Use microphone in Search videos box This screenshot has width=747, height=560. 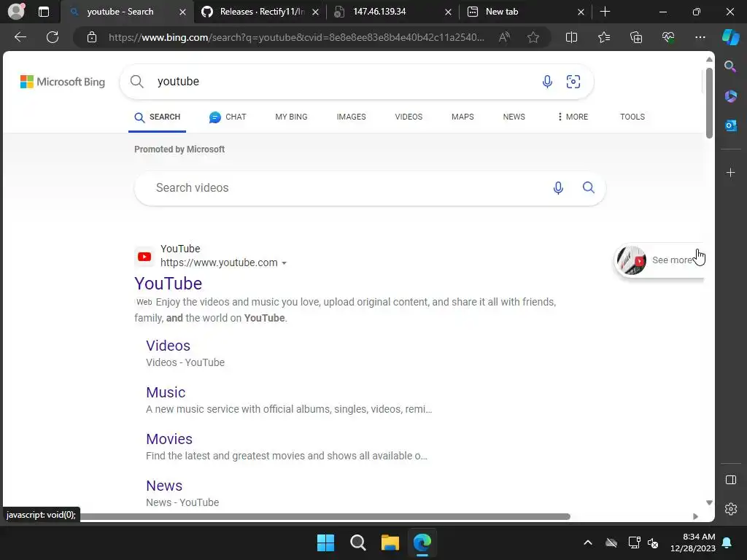[558, 187]
